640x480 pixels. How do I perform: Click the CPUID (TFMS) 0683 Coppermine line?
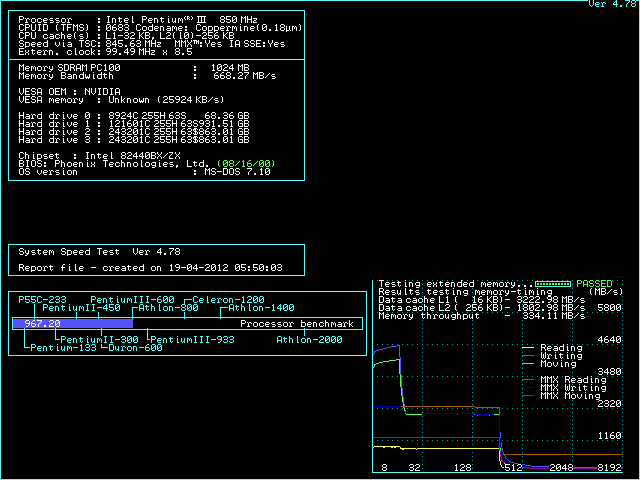tap(160, 28)
